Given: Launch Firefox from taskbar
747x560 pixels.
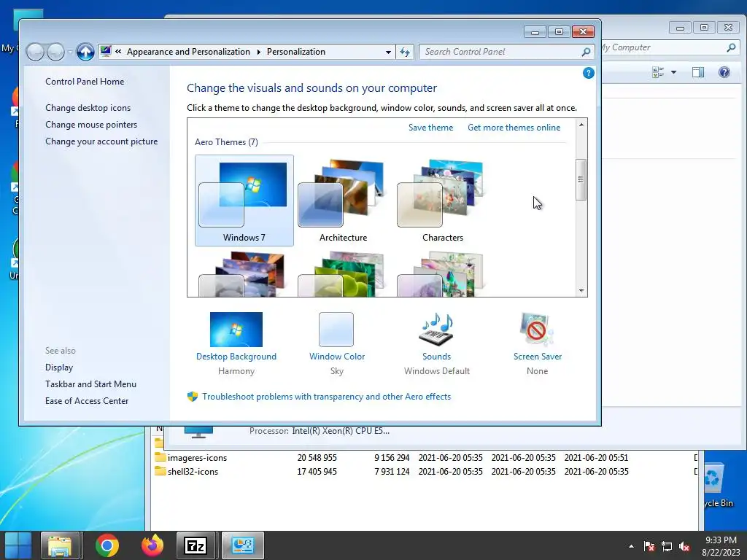Looking at the screenshot, I should (x=152, y=545).
